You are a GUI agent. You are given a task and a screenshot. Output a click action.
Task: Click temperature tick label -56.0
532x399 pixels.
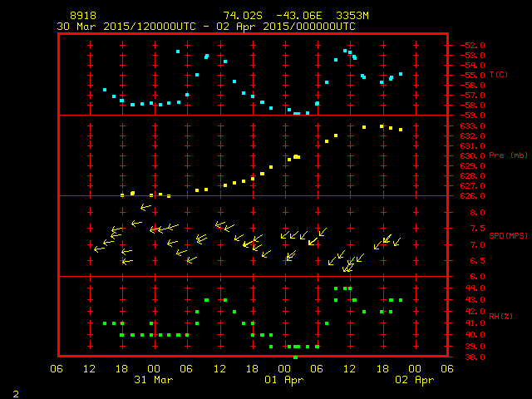point(472,86)
